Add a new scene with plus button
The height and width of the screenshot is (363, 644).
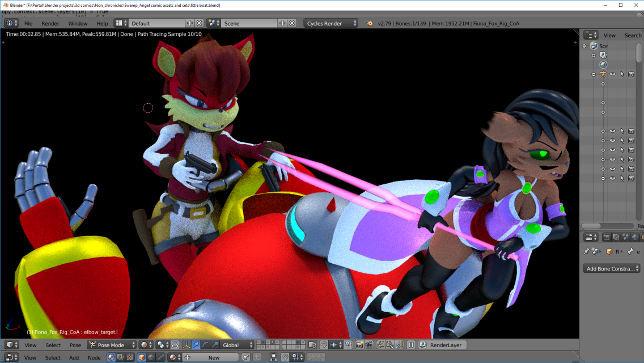[x=282, y=23]
